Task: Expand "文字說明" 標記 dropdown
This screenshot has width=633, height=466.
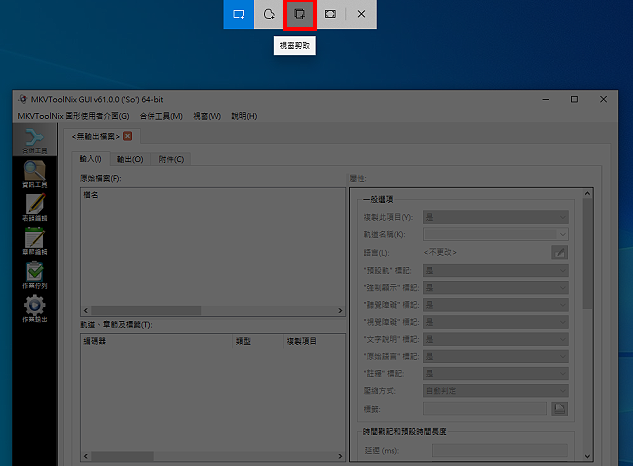Action: [496, 339]
